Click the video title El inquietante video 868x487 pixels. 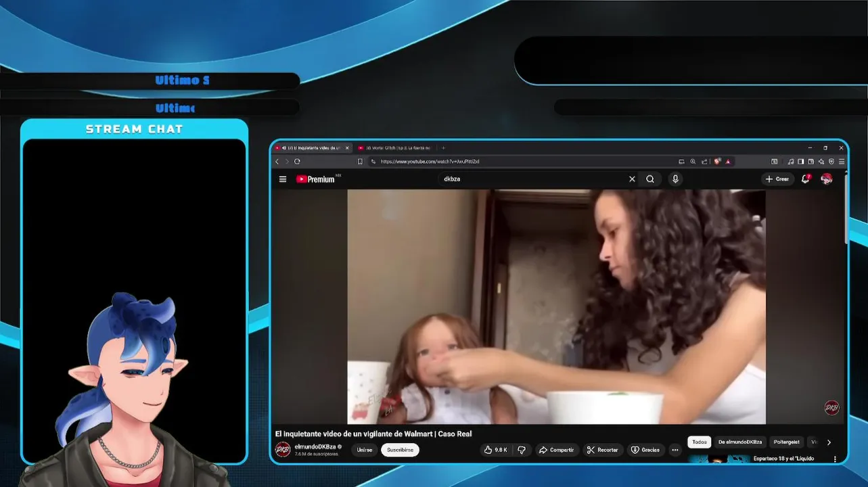click(373, 434)
